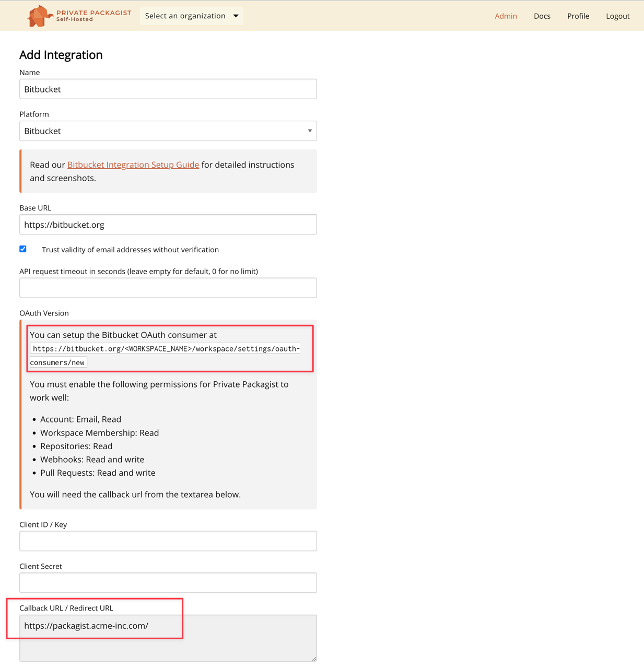Uncheck Trust validity of email addresses checkbox
The width and height of the screenshot is (644, 668).
(x=23, y=249)
